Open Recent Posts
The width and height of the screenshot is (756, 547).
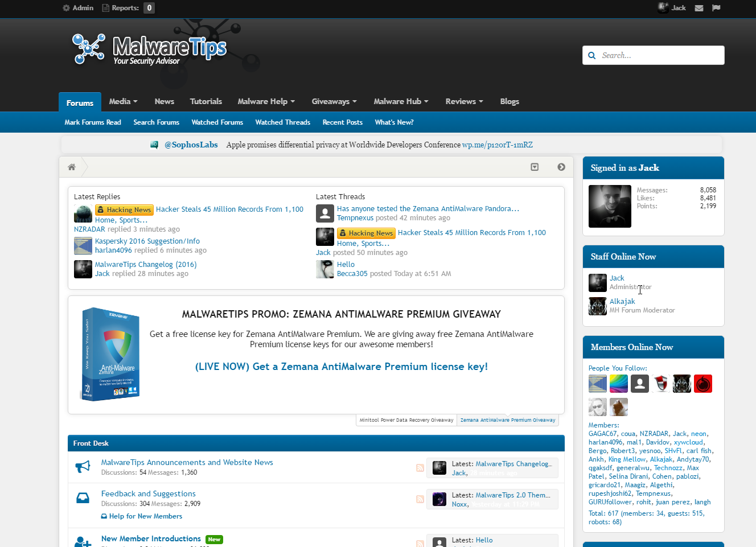click(x=343, y=122)
